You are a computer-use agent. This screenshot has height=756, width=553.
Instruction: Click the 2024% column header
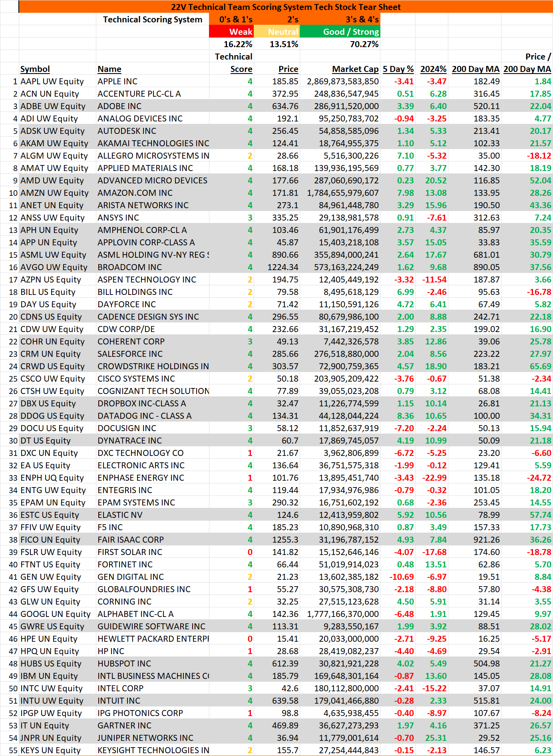point(433,69)
